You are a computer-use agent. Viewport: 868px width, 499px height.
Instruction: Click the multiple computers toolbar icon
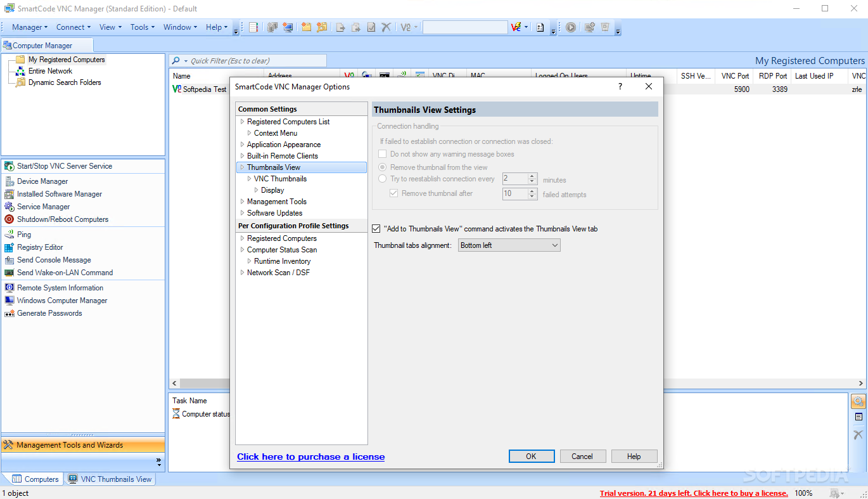(272, 27)
